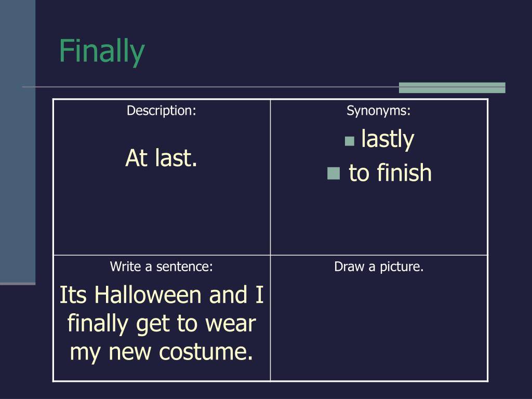Select the 'Description:' label
Screen dimensions: 532x399
point(162,111)
